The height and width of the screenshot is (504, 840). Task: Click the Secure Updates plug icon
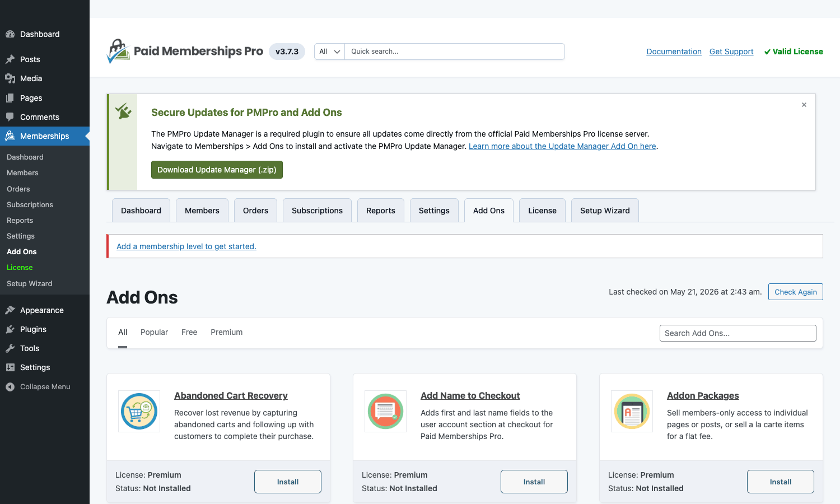[123, 111]
